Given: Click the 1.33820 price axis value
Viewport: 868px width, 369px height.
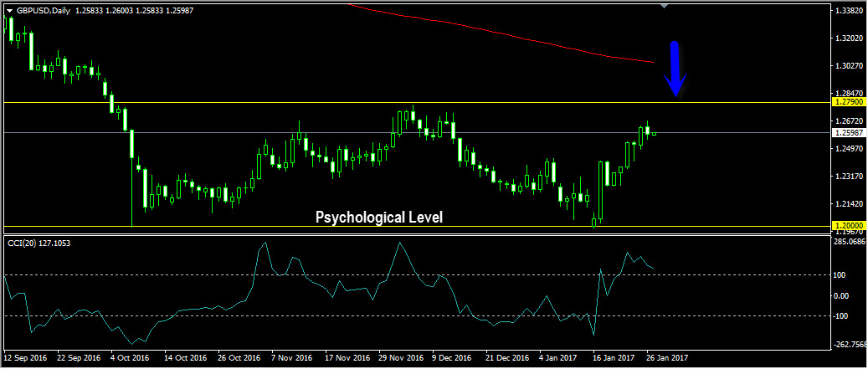Looking at the screenshot, I should (850, 11).
